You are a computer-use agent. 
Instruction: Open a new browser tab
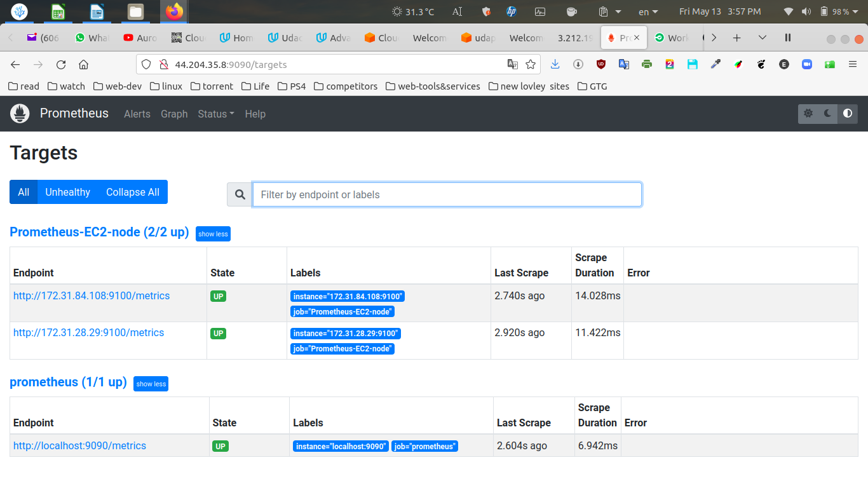click(737, 38)
